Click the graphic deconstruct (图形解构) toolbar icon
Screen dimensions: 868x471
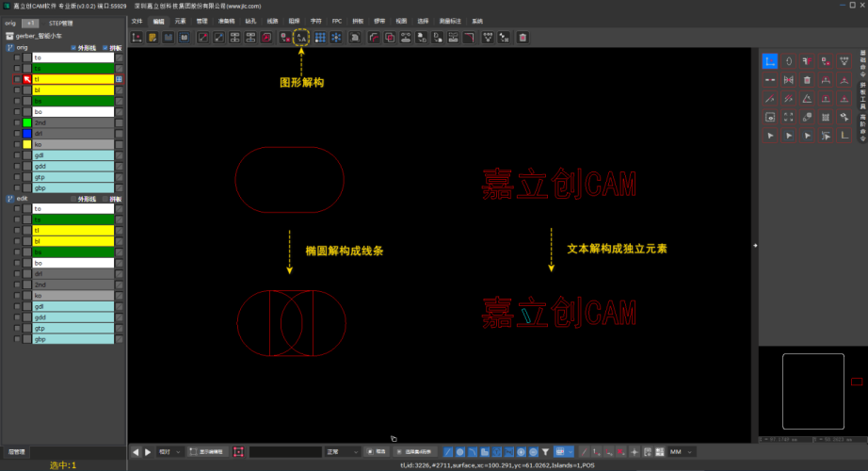pyautogui.click(x=300, y=37)
